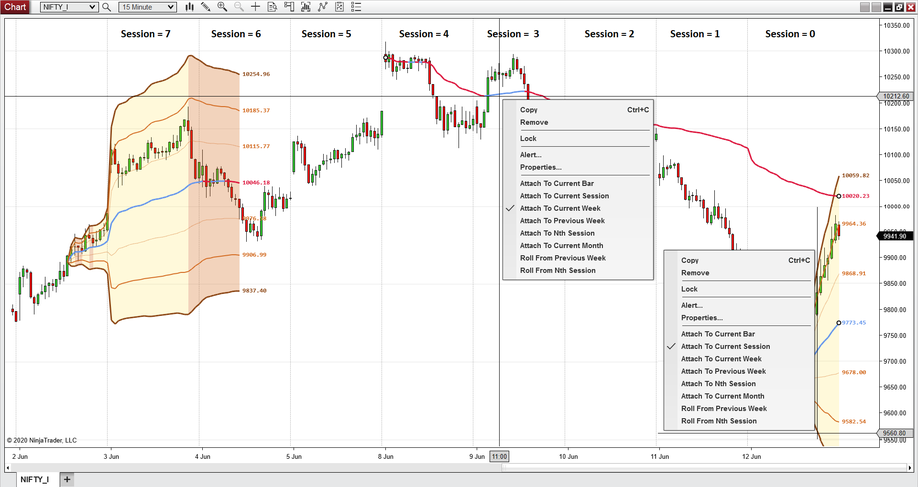Click the 8 Jun date axis label
The height and width of the screenshot is (487, 918).
pyautogui.click(x=385, y=457)
